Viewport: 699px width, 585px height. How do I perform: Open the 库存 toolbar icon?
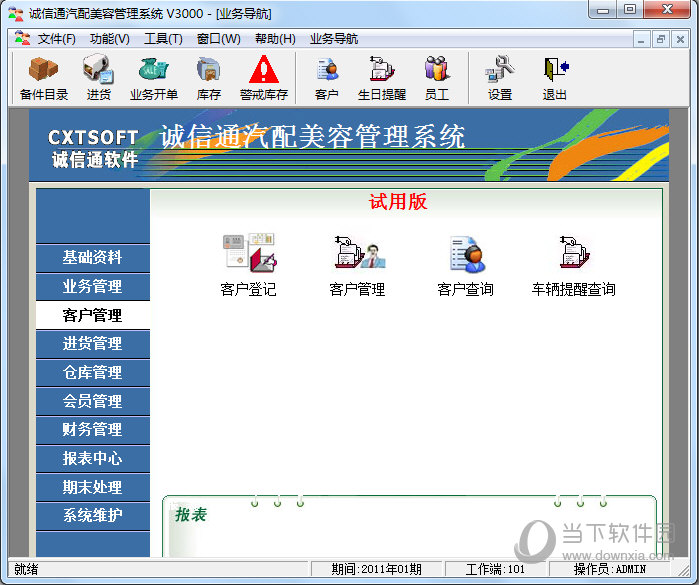click(x=209, y=78)
